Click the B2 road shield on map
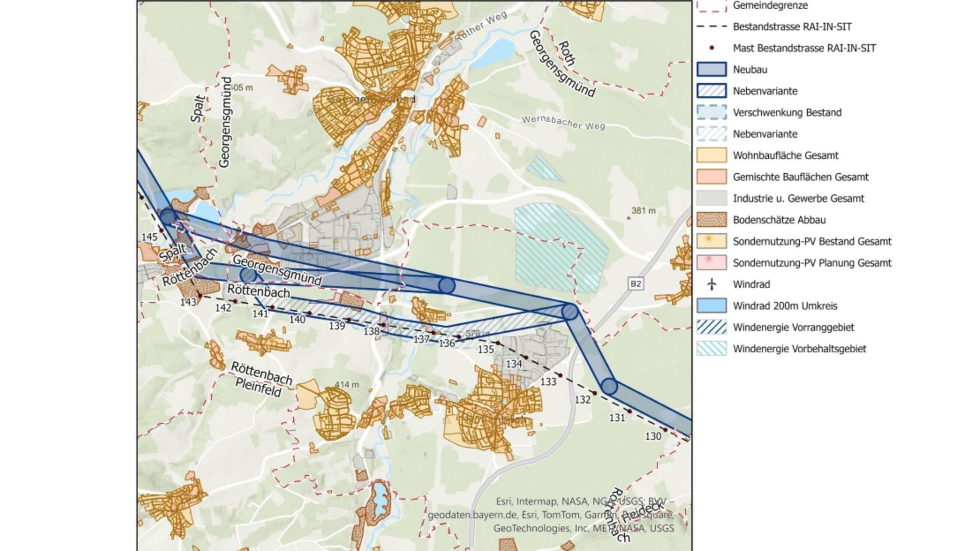This screenshot has height=551, width=980. [635, 284]
